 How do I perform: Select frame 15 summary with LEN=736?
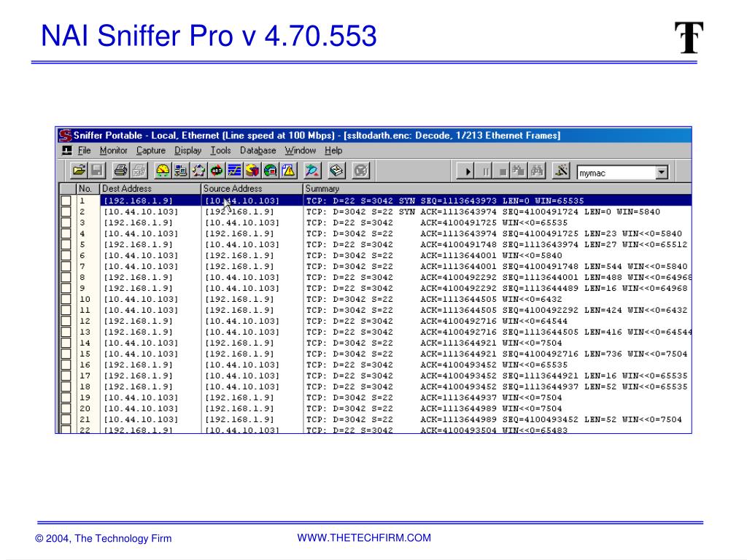[497, 354]
